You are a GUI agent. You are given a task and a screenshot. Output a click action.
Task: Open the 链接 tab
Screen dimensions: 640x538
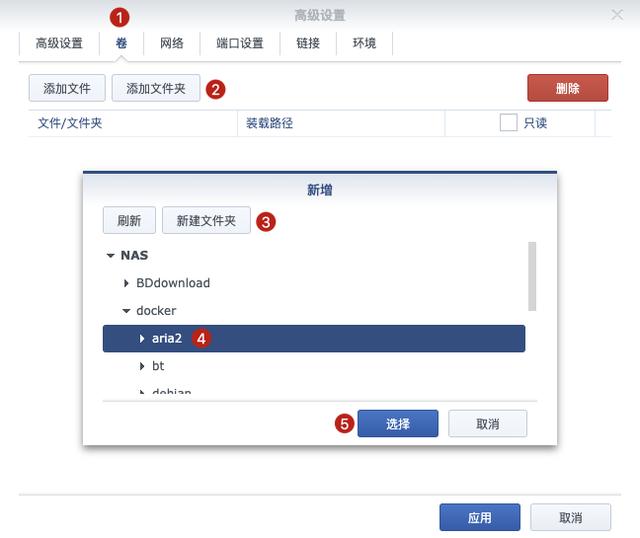tap(308, 43)
